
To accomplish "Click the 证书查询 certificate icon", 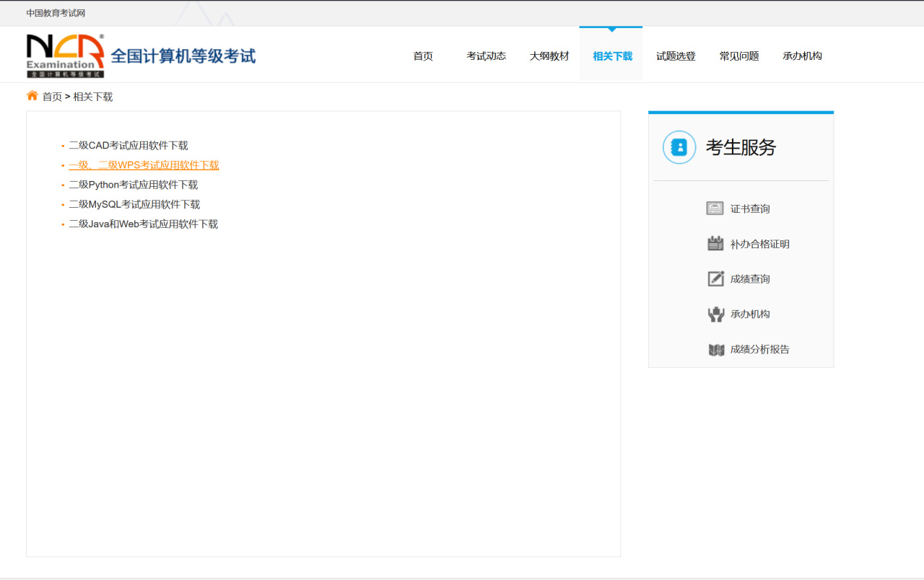I will (x=715, y=208).
